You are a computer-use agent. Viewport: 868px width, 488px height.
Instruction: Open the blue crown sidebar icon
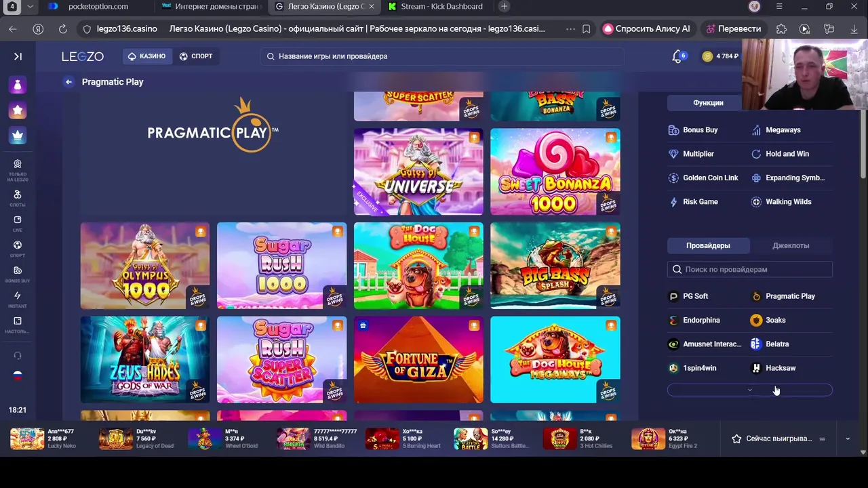[18, 135]
